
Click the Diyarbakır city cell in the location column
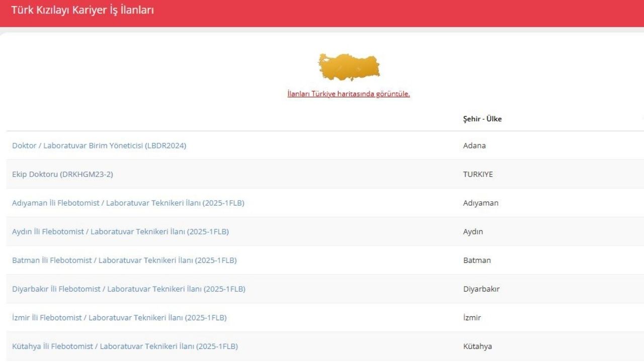pos(481,289)
